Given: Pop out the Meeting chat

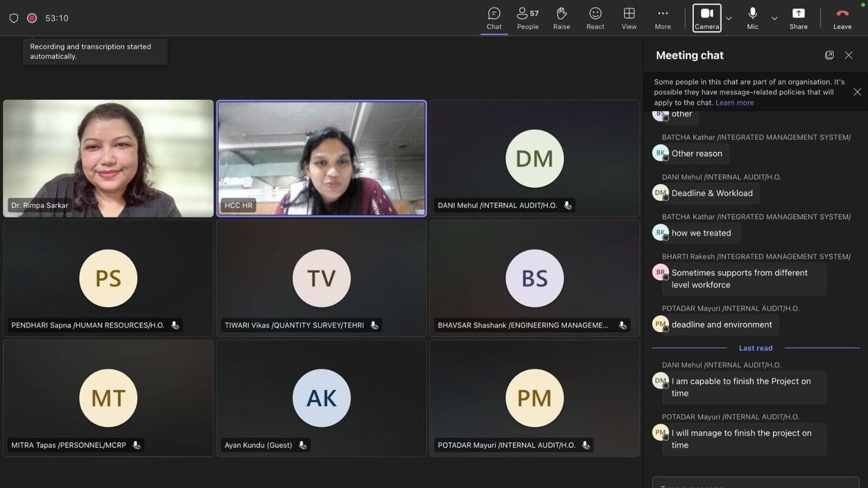Looking at the screenshot, I should point(829,55).
